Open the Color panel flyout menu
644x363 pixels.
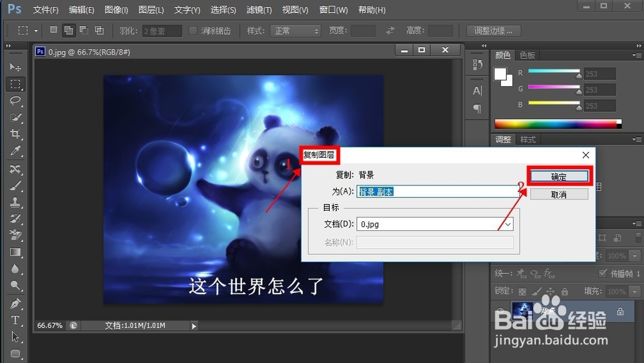pyautogui.click(x=637, y=55)
